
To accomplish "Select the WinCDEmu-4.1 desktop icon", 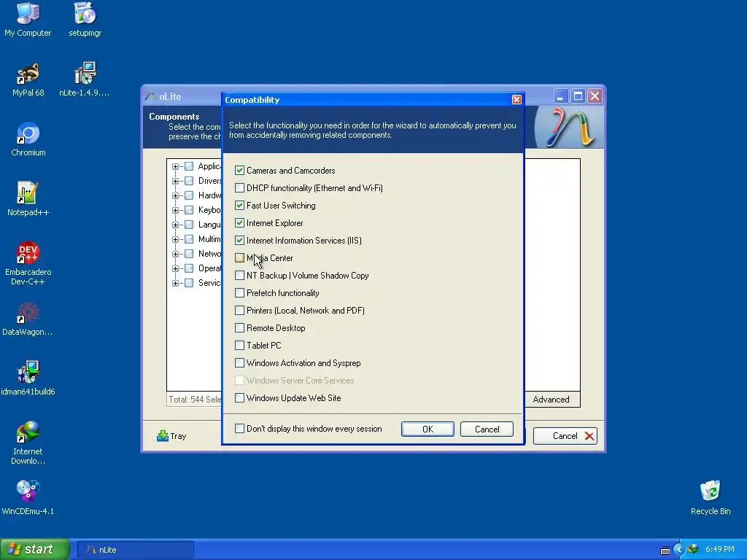I will point(28,498).
